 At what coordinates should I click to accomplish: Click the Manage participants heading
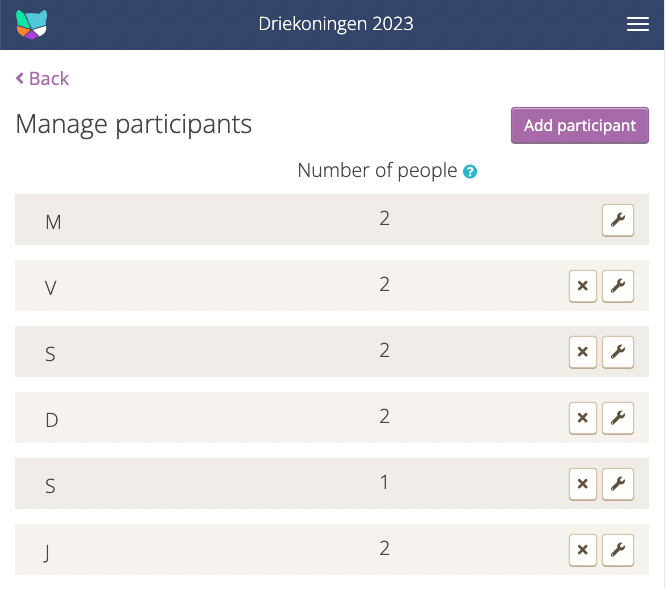point(134,125)
